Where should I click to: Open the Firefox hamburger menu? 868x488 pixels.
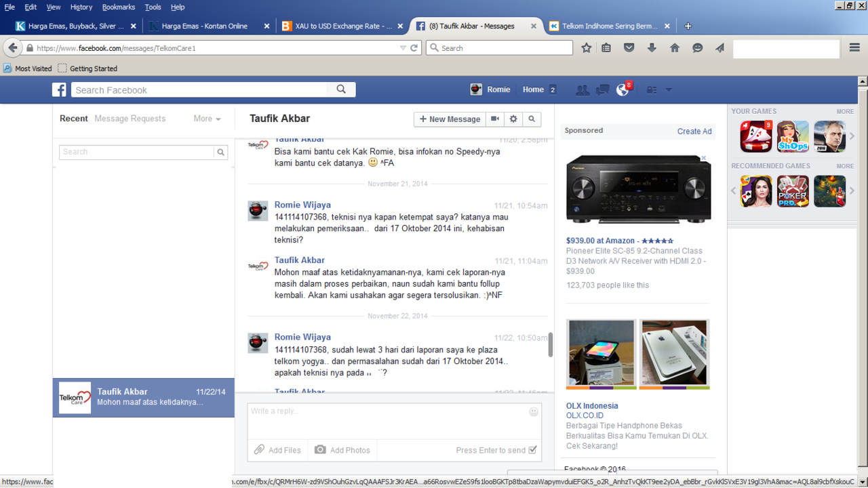point(854,48)
